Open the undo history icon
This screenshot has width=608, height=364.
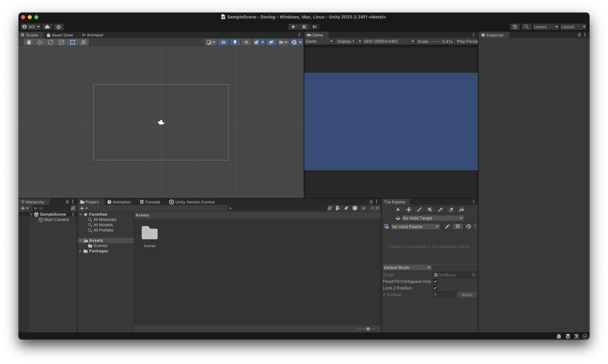click(x=515, y=27)
